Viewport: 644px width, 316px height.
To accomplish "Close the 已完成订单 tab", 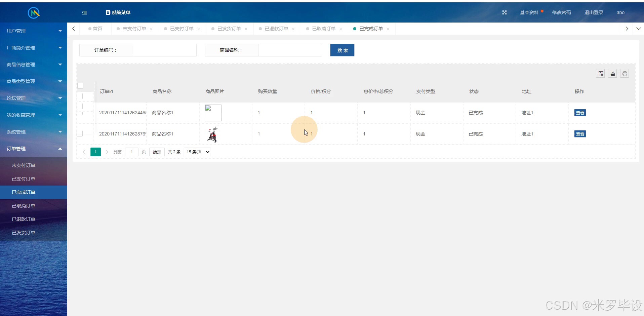I will click(x=388, y=29).
